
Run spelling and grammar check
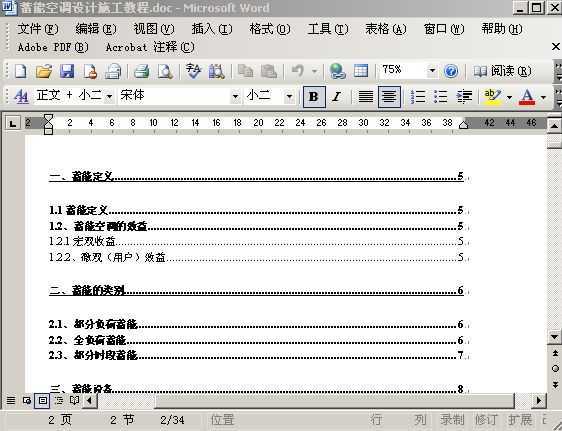194,71
